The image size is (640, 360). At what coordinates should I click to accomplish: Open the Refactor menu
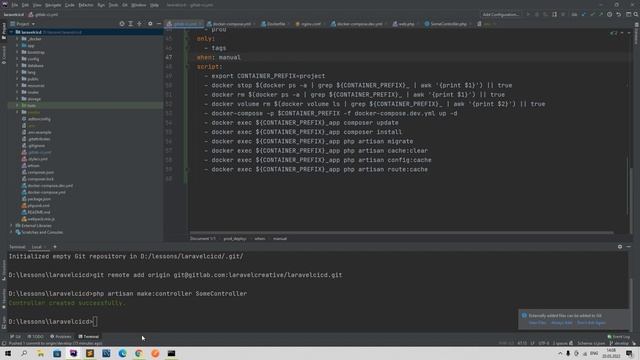86,5
